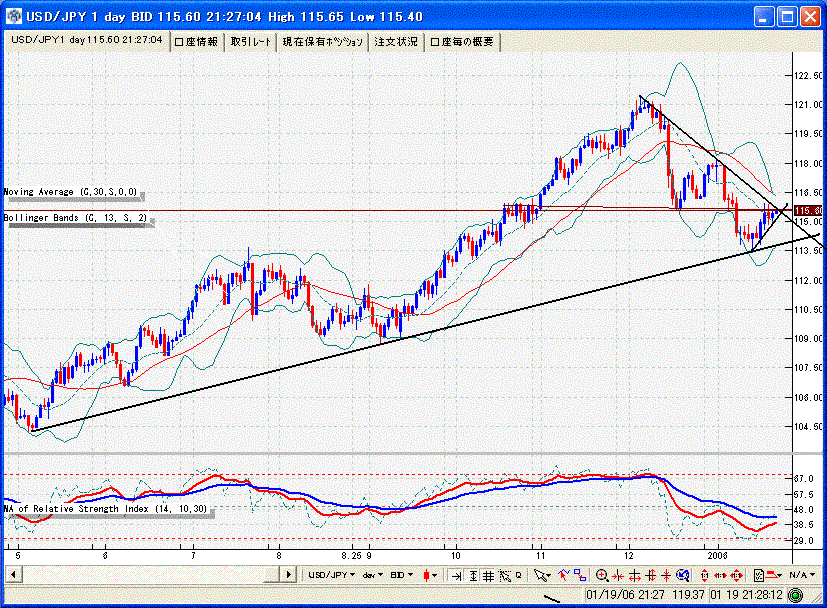
Task: Click the horizontal scrollbar left arrow
Action: 12,575
